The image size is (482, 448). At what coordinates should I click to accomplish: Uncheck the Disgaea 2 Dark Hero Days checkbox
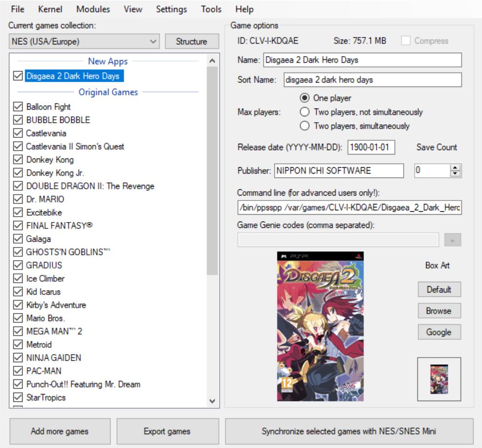tap(18, 76)
